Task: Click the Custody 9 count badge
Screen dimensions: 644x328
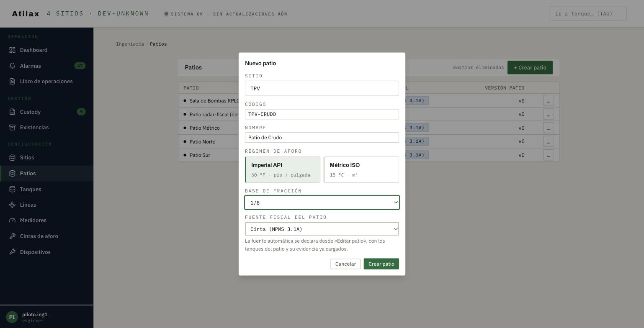Action: tap(81, 112)
